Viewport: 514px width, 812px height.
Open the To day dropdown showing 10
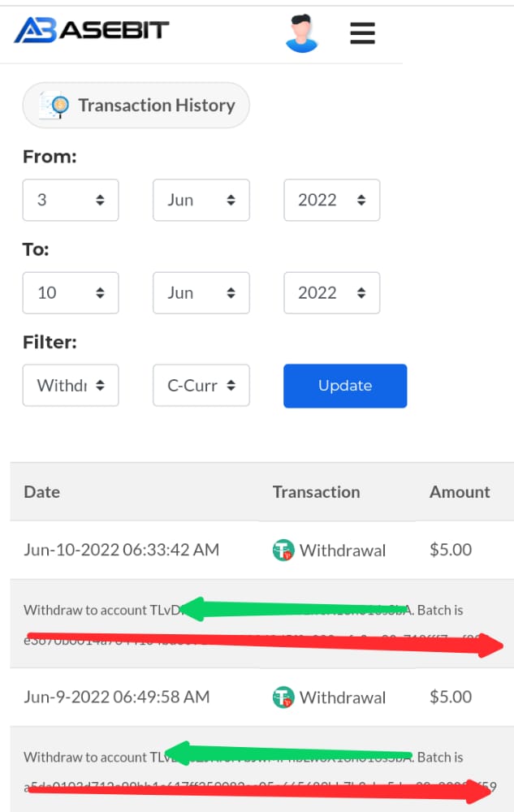[71, 292]
